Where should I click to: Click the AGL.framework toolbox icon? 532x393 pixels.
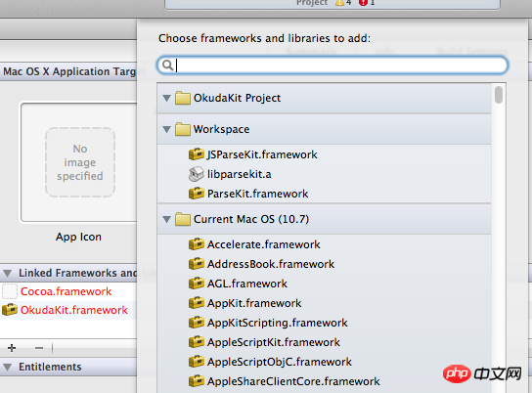197,284
